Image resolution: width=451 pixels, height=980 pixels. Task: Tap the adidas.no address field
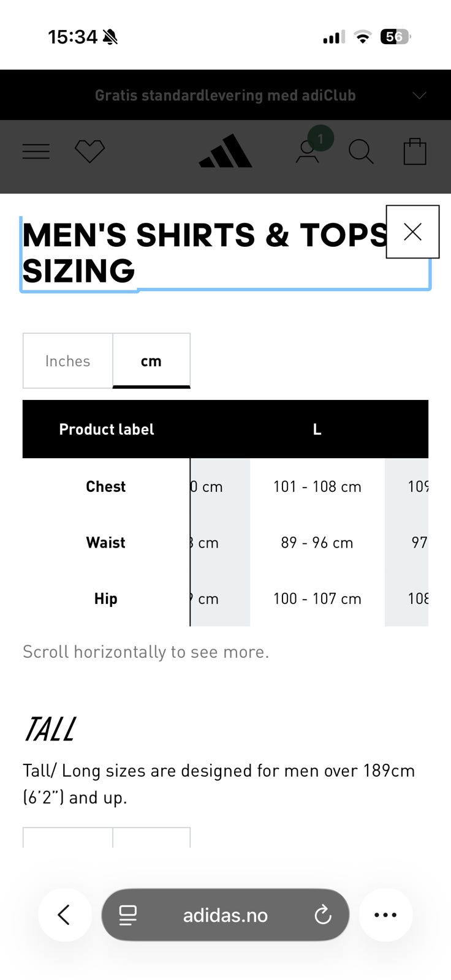(x=225, y=915)
